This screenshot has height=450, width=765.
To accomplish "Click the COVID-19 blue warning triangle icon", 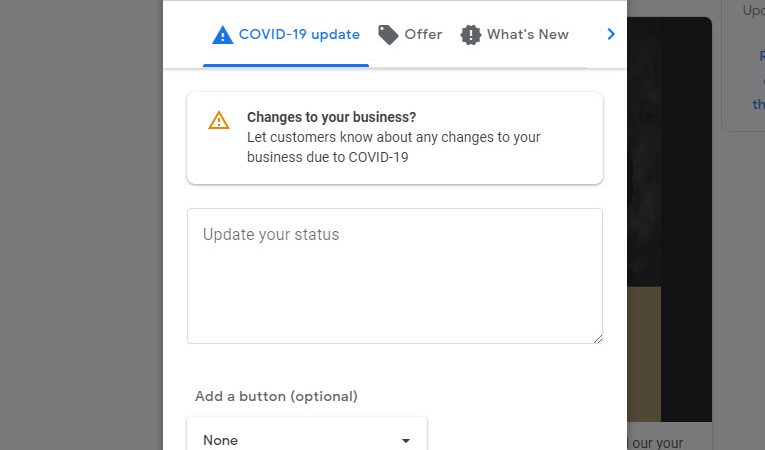I will [222, 35].
